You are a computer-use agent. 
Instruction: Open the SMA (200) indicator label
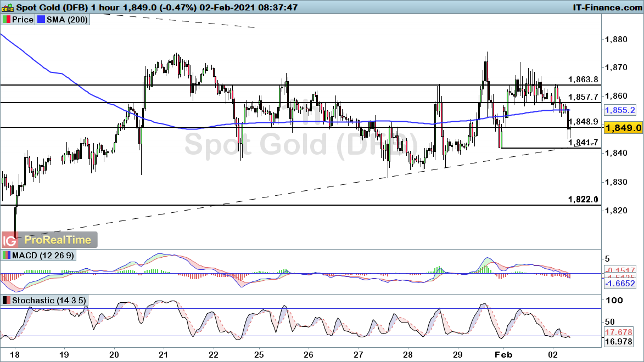point(67,20)
